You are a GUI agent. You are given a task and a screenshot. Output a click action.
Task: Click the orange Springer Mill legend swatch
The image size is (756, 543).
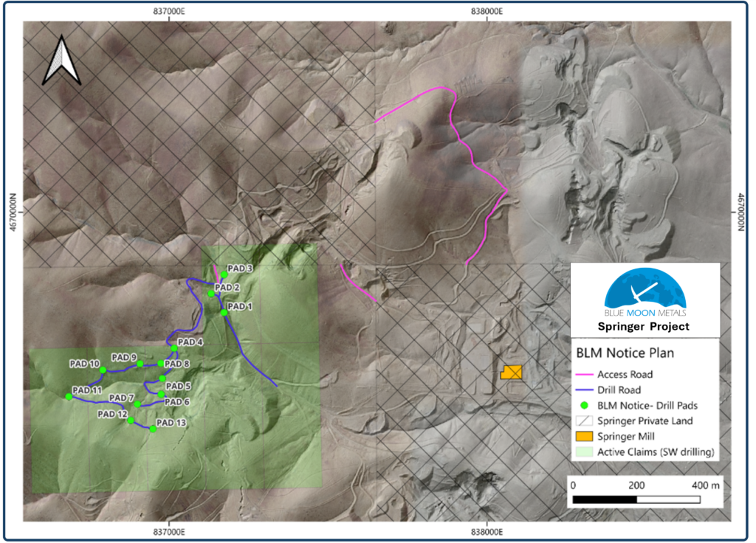584,437
